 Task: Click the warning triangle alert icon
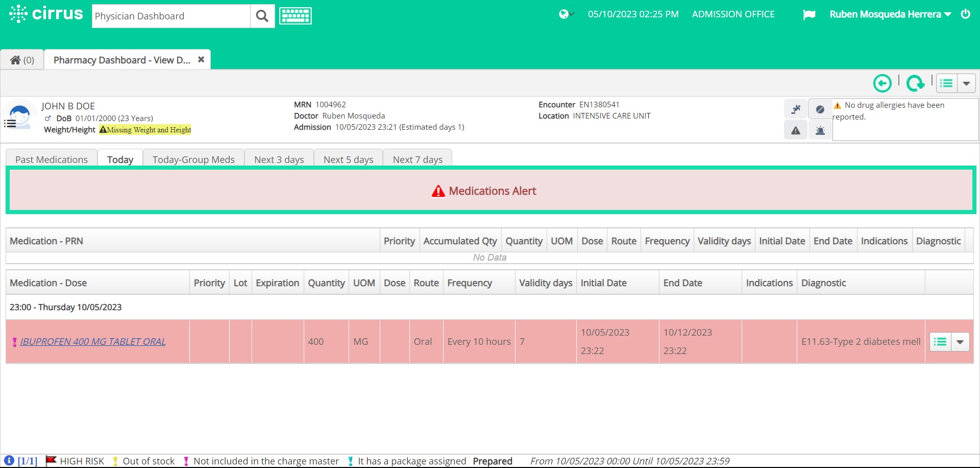tap(796, 130)
